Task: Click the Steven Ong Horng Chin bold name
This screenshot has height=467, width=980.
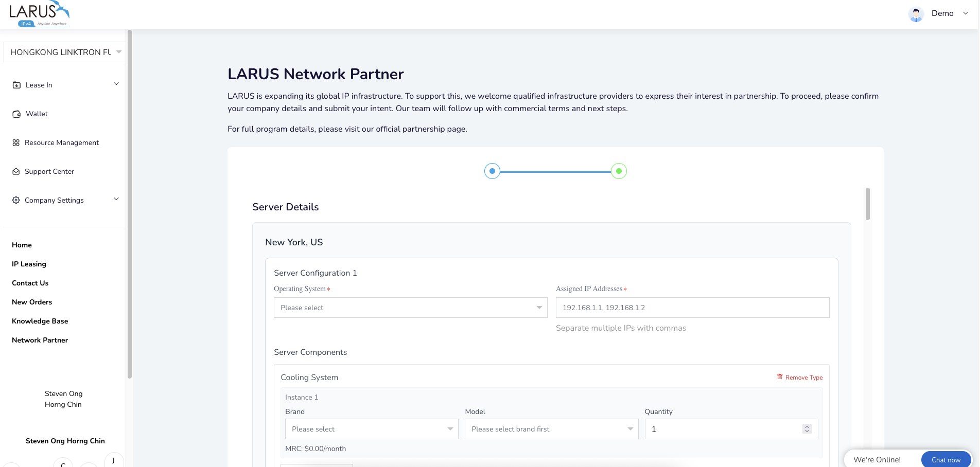Action: tap(65, 441)
